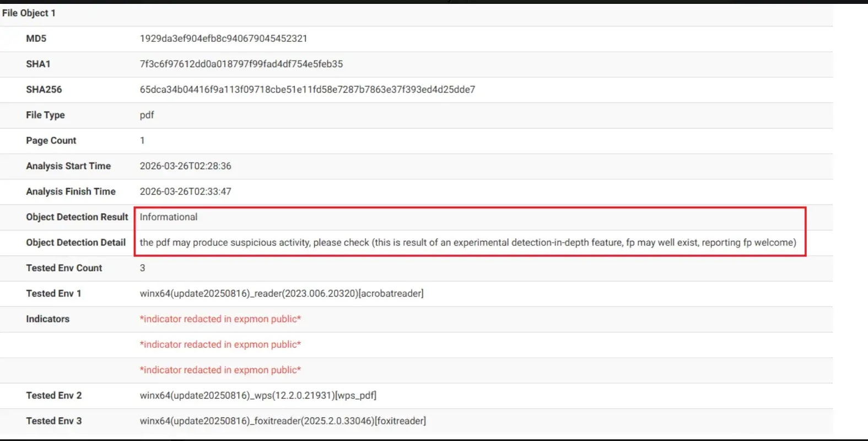Click the Analysis Start Time timestamp value
This screenshot has width=868, height=441.
click(185, 166)
